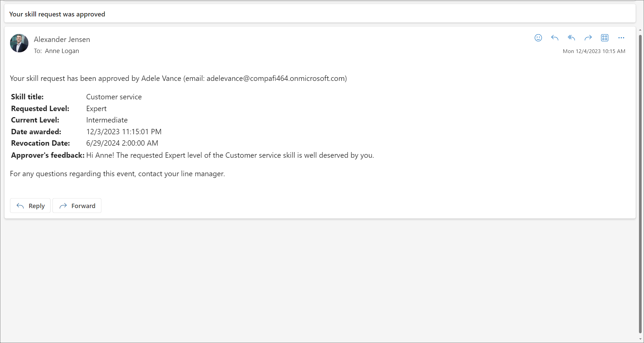644x343 pixels.
Task: Click the approver's feedback text
Action: point(230,155)
